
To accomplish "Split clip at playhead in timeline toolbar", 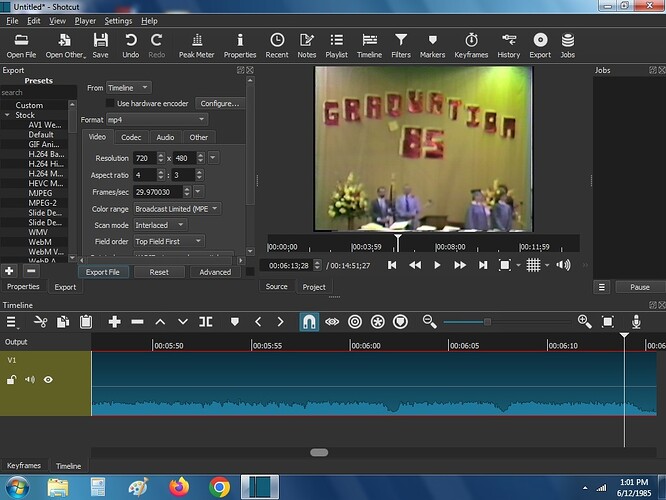I will pyautogui.click(x=206, y=322).
